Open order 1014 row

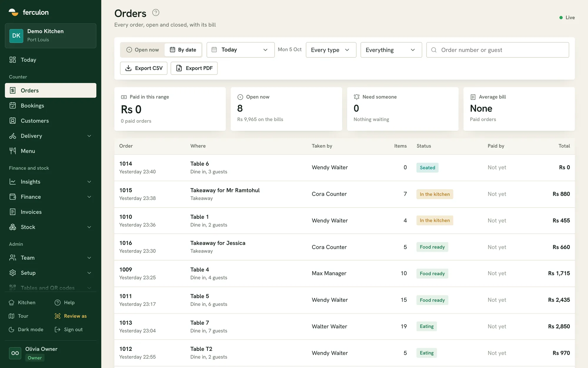pyautogui.click(x=345, y=168)
